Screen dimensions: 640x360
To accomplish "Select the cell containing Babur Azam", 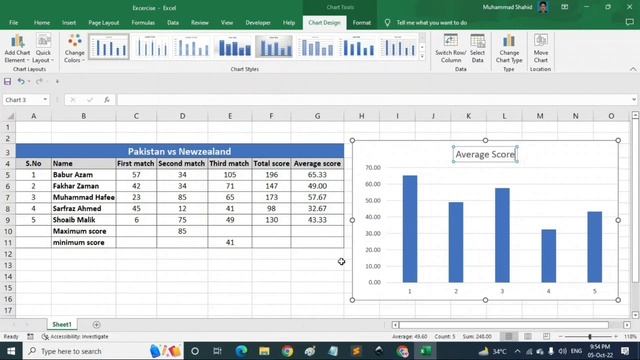I will pyautogui.click(x=84, y=175).
